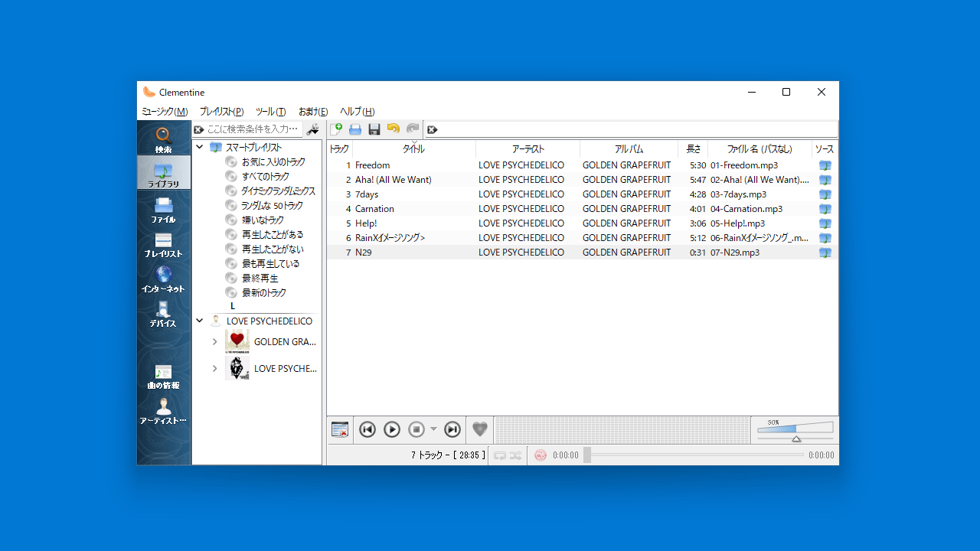Screen dimensions: 980x551
Task: Select the すべてのトラック smart playlist
Action: point(265,177)
